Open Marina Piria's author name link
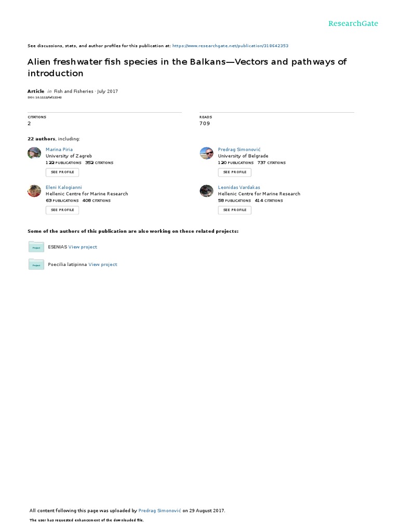The width and height of the screenshot is (399, 532). pos(59,149)
